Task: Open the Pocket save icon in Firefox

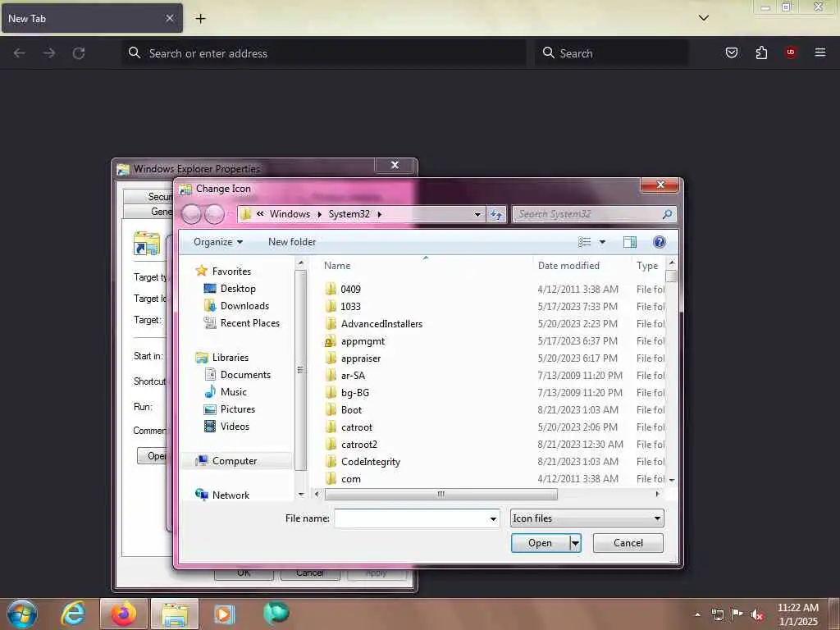Action: coord(731,52)
